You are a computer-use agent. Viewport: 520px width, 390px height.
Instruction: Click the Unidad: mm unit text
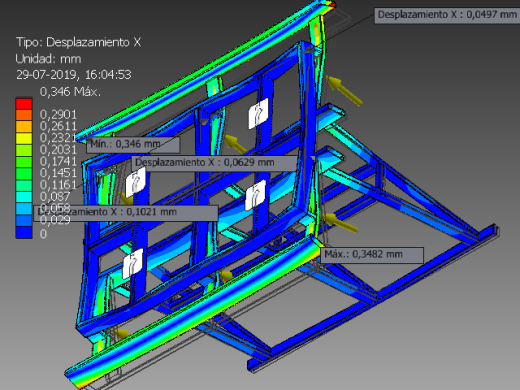(48, 59)
